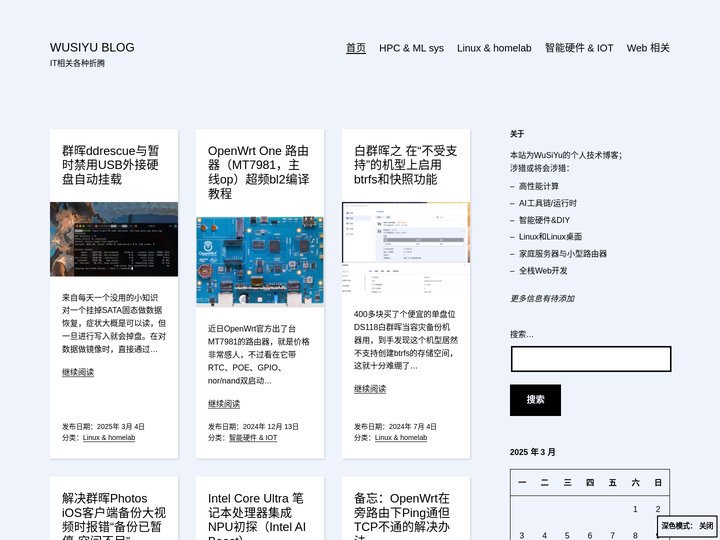Click date 发布日期:2024年 12月 13日
This screenshot has height=540, width=720.
253,427
